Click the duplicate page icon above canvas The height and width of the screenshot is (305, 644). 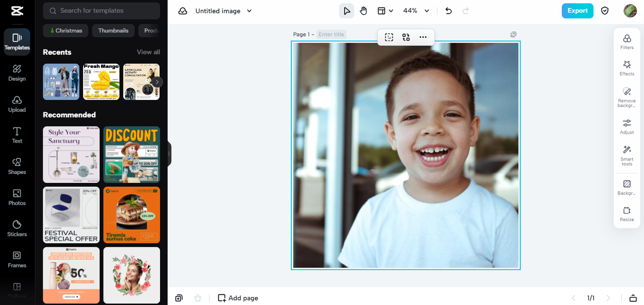513,35
